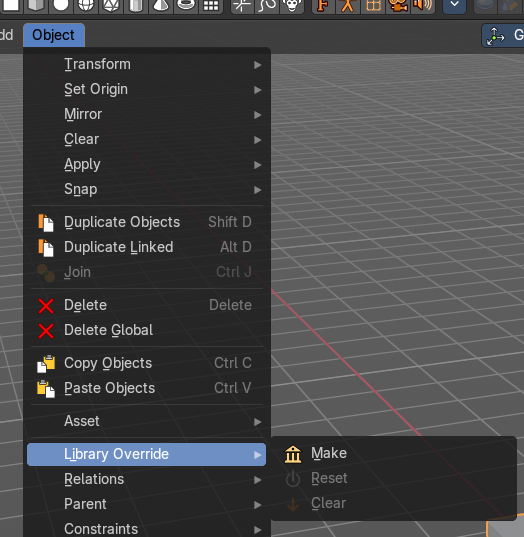Choose Clear in Library Override submenu

(x=394, y=503)
